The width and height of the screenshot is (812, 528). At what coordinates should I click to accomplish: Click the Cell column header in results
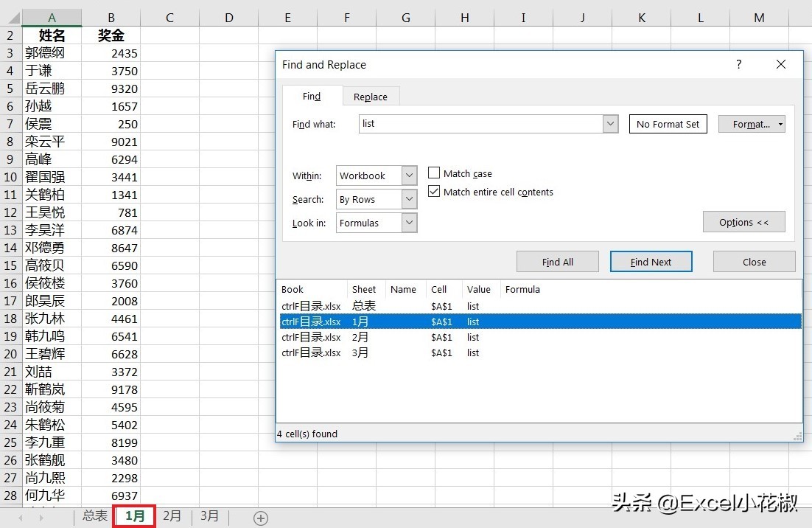[444, 289]
